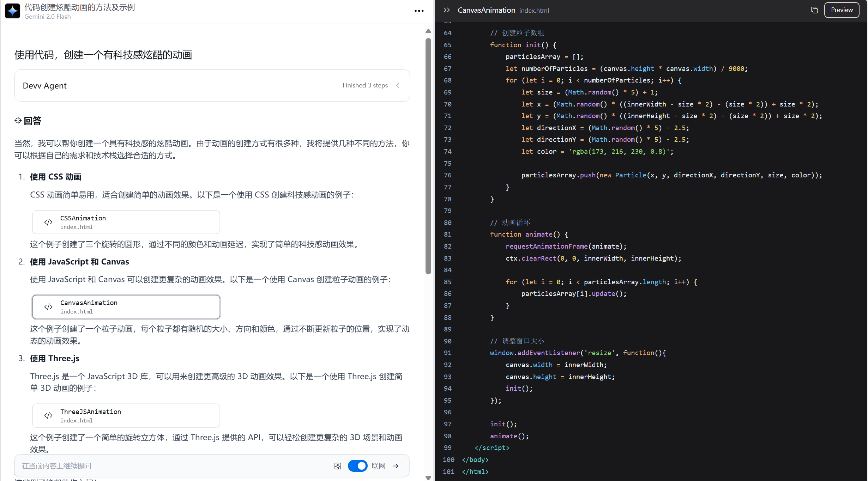Image resolution: width=868 pixels, height=481 pixels.
Task: Click 'animate();' on line 98
Action: pos(509,436)
